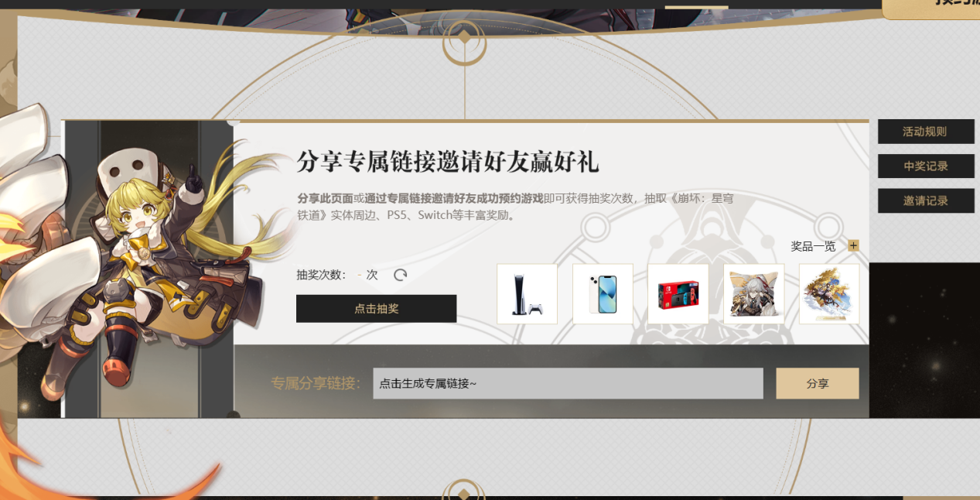Expand 奖品一览 with the plus icon
This screenshot has width=980, height=500.
pos(853,246)
